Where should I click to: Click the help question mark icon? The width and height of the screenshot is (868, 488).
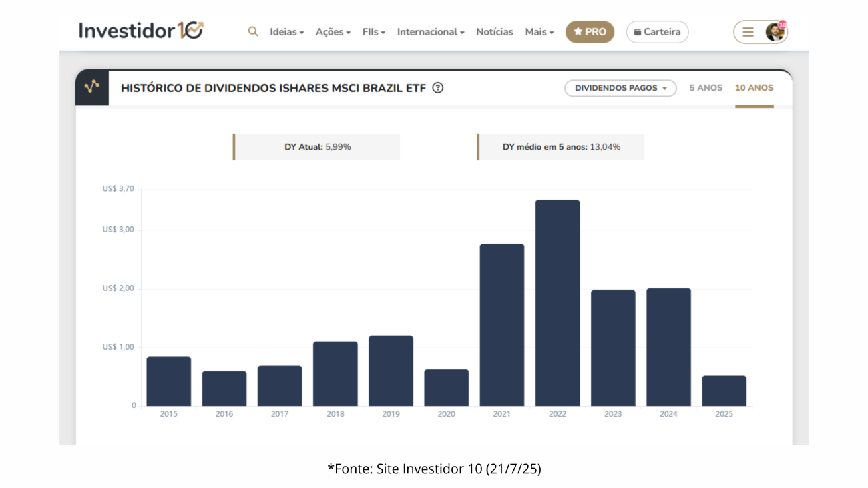pyautogui.click(x=438, y=87)
